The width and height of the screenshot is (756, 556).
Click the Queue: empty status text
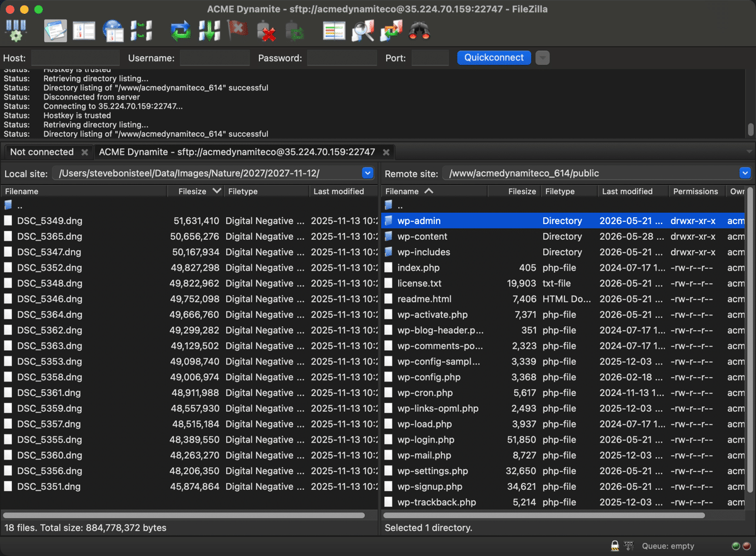click(x=668, y=546)
